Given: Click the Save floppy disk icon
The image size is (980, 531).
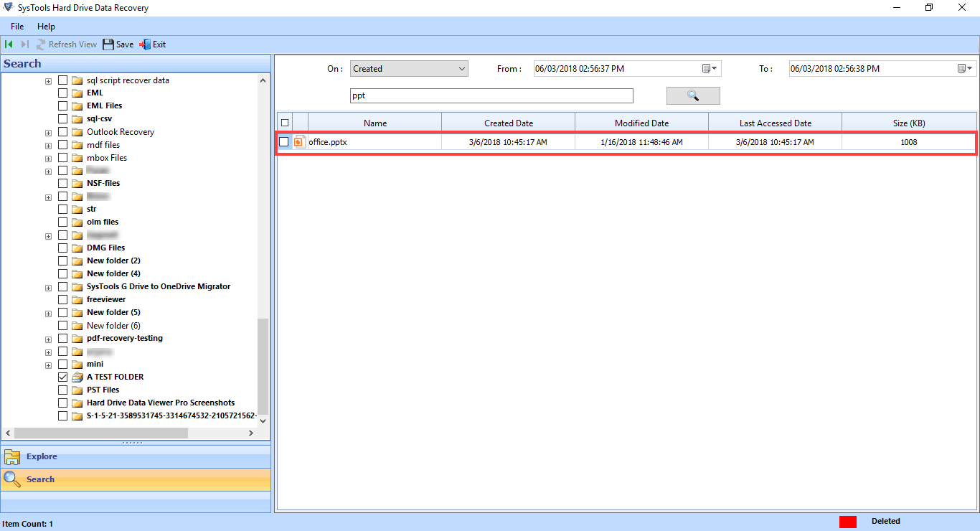Looking at the screenshot, I should click(108, 44).
